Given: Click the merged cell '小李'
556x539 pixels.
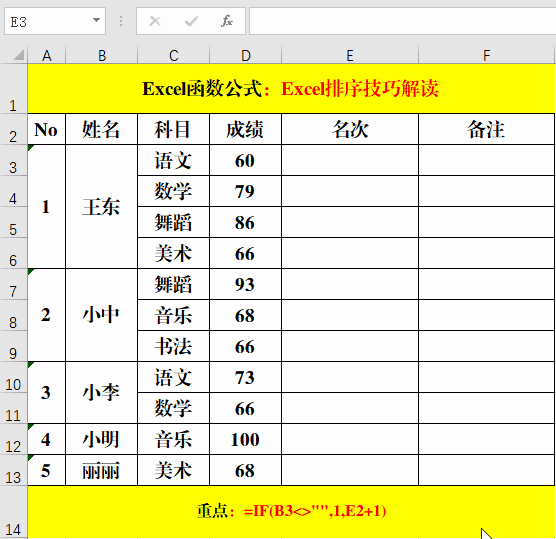Looking at the screenshot, I should click(101, 393).
